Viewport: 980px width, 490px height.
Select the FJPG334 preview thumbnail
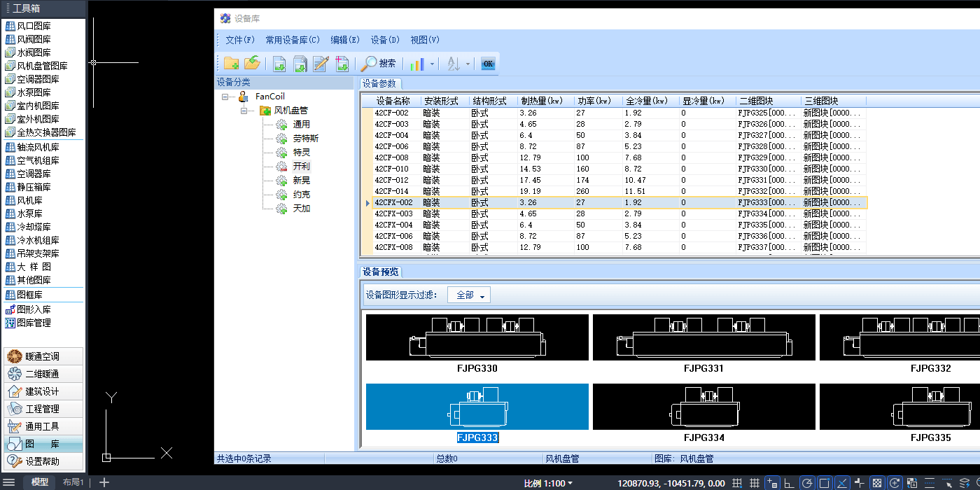704,407
